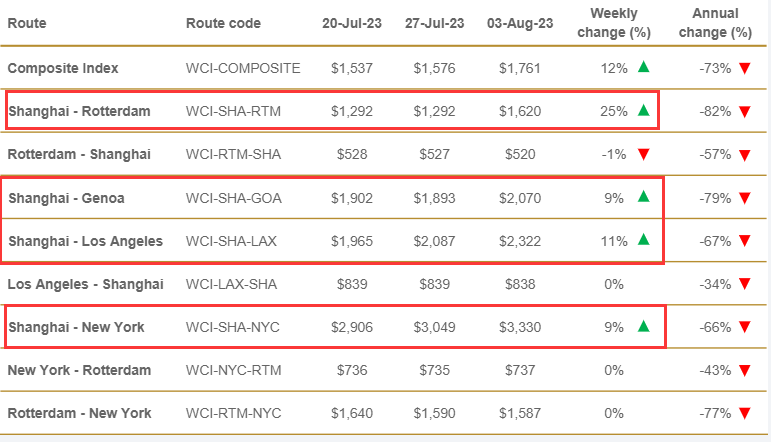Viewport: 771px width, 442px height.
Task: Click the Annual change (%) header
Action: click(x=715, y=23)
